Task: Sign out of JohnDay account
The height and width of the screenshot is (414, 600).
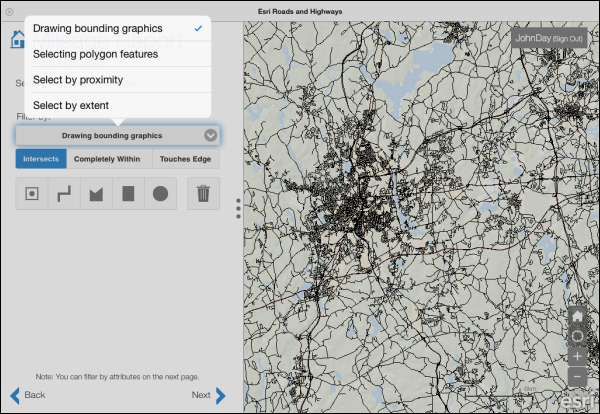Action: [x=569, y=37]
